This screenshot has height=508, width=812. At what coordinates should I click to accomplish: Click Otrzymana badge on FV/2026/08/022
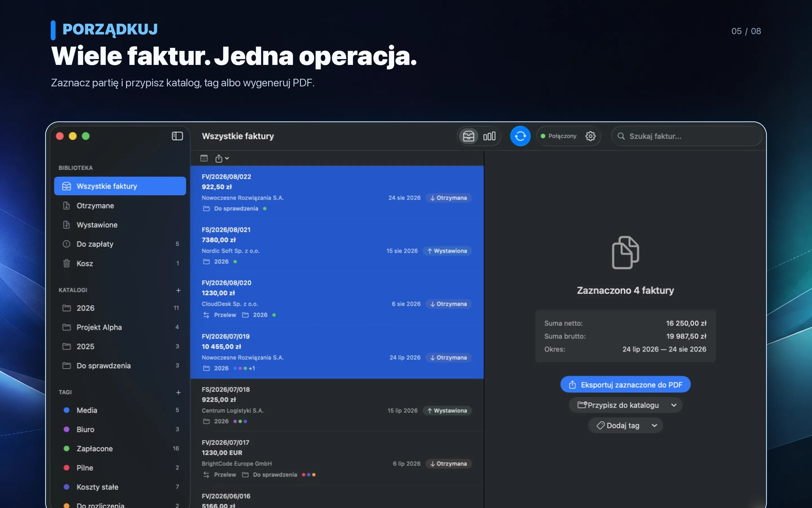[x=449, y=198]
